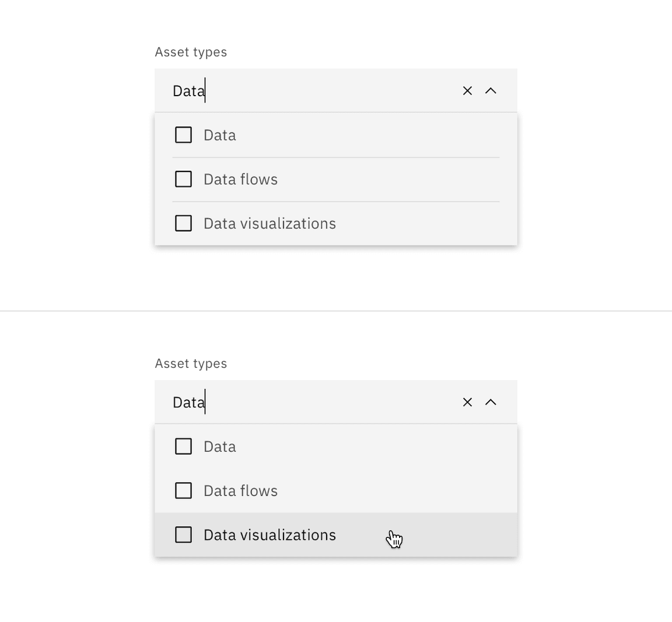This screenshot has height=622, width=672.
Task: Click the hovered "Data visualizations" option text
Action: pos(269,535)
